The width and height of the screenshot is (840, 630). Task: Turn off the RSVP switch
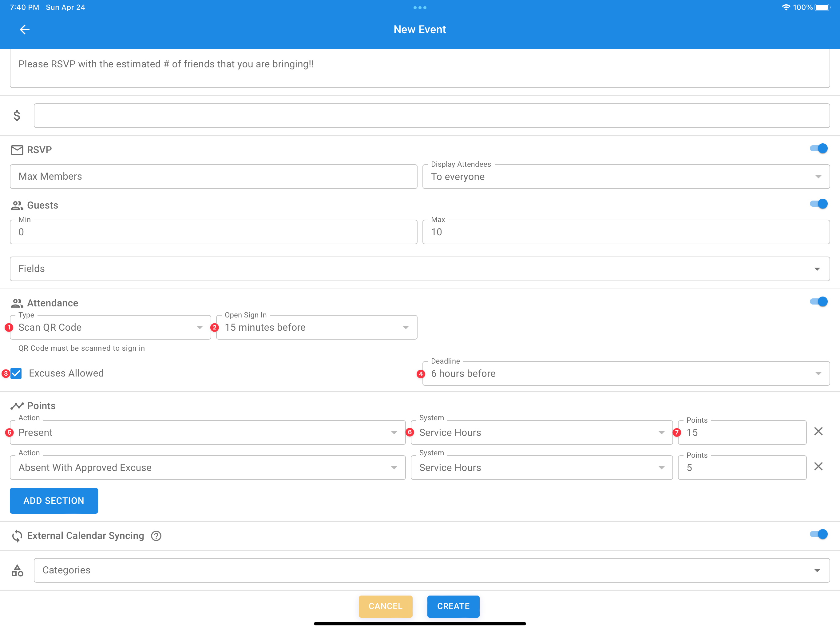pos(818,149)
